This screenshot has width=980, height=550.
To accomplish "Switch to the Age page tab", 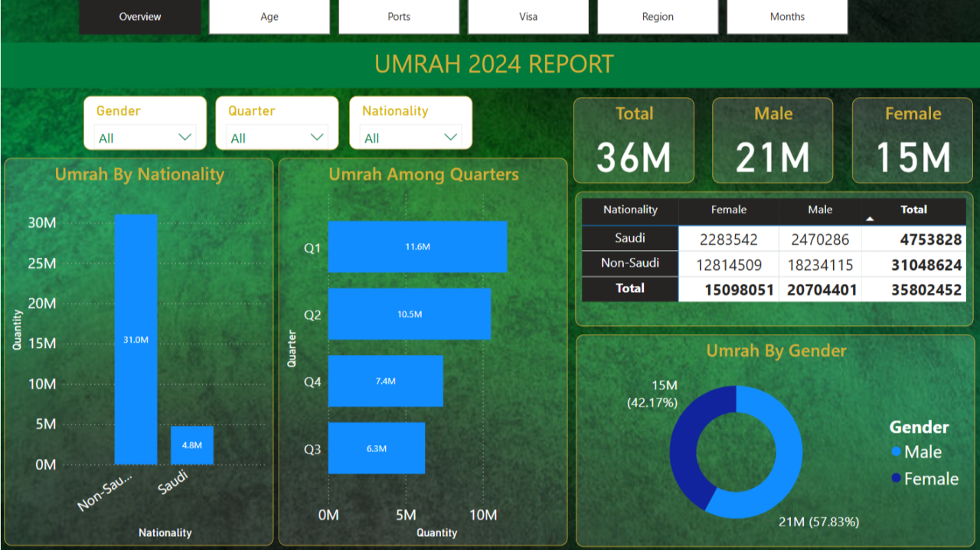I will pyautogui.click(x=269, y=17).
